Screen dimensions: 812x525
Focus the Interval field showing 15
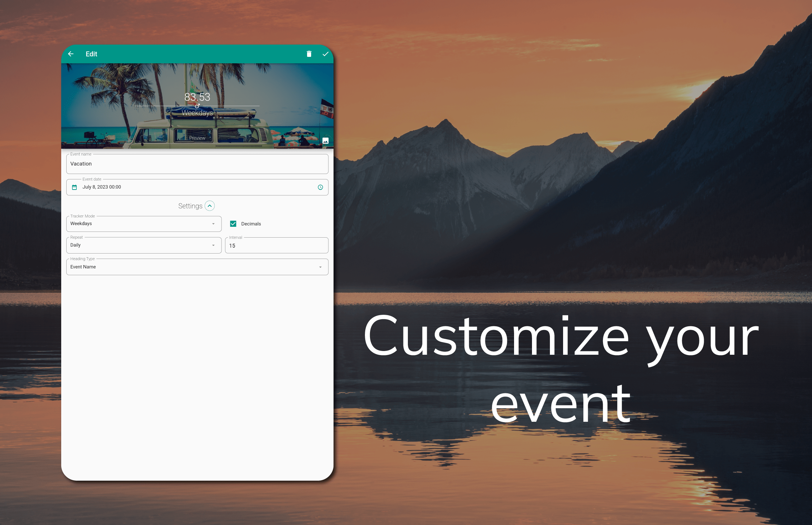(277, 245)
